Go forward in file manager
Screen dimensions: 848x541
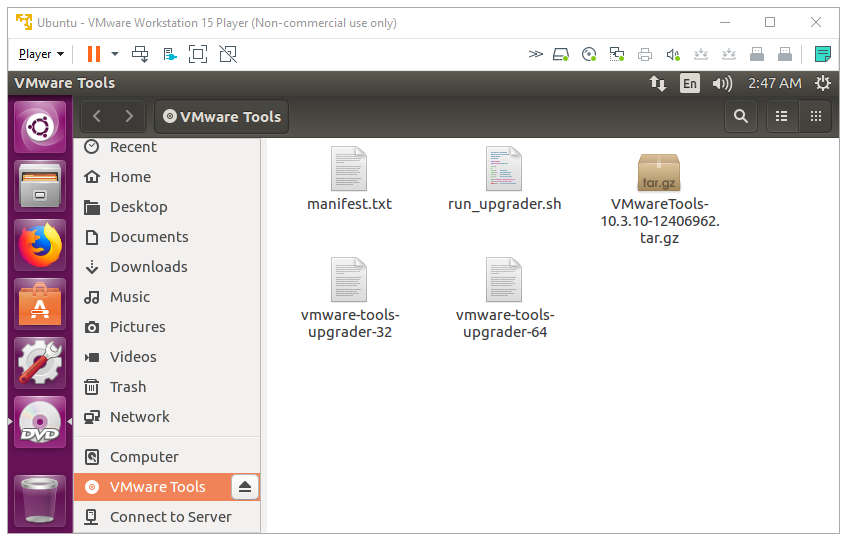129,116
